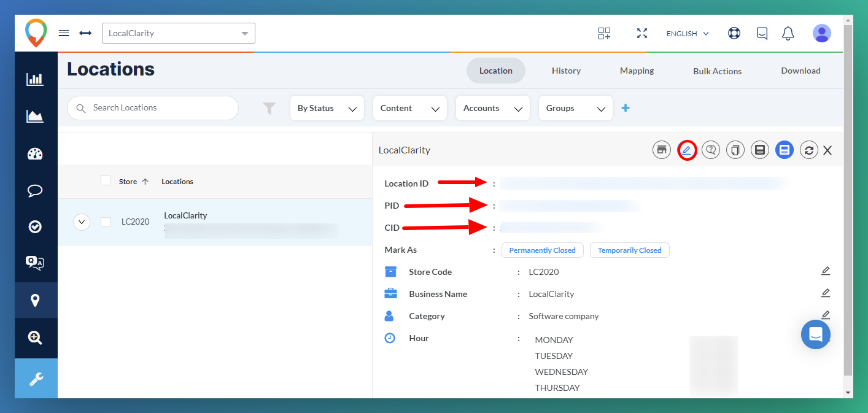Click the LocalClarity pin logo

tap(36, 33)
